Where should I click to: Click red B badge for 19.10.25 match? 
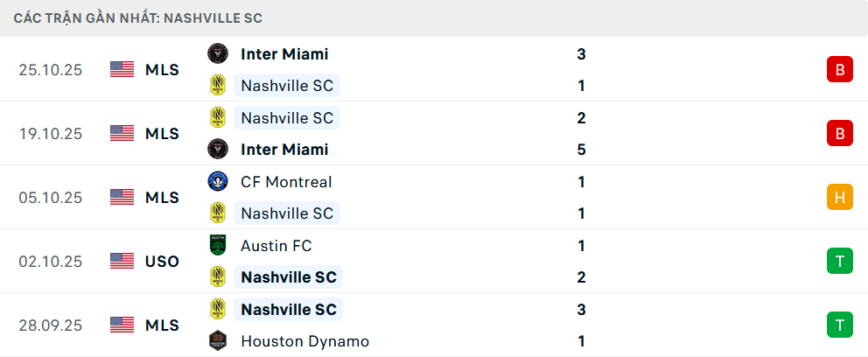coord(839,134)
